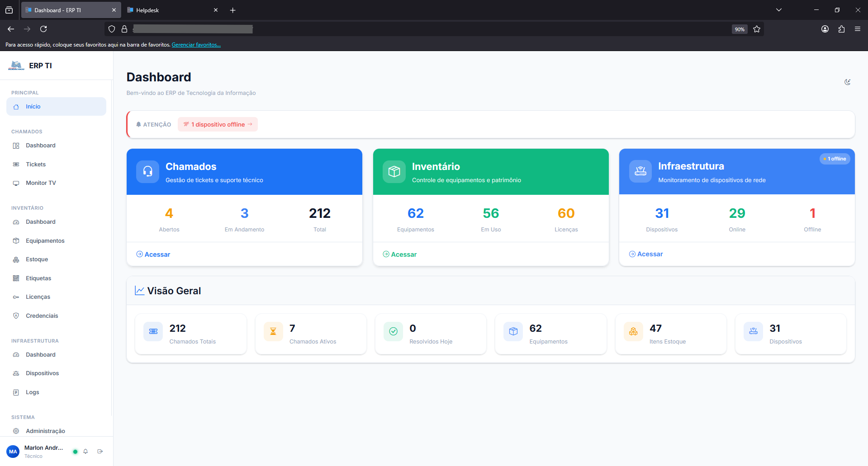Click Equipamentos cube icon in Visão Geral
Image resolution: width=868 pixels, height=466 pixels.
tap(513, 332)
